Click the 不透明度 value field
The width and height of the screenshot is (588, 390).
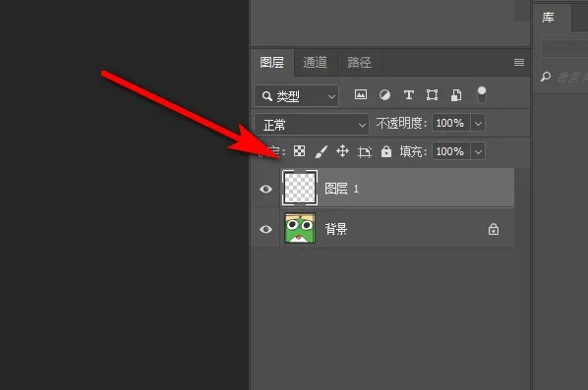point(450,123)
